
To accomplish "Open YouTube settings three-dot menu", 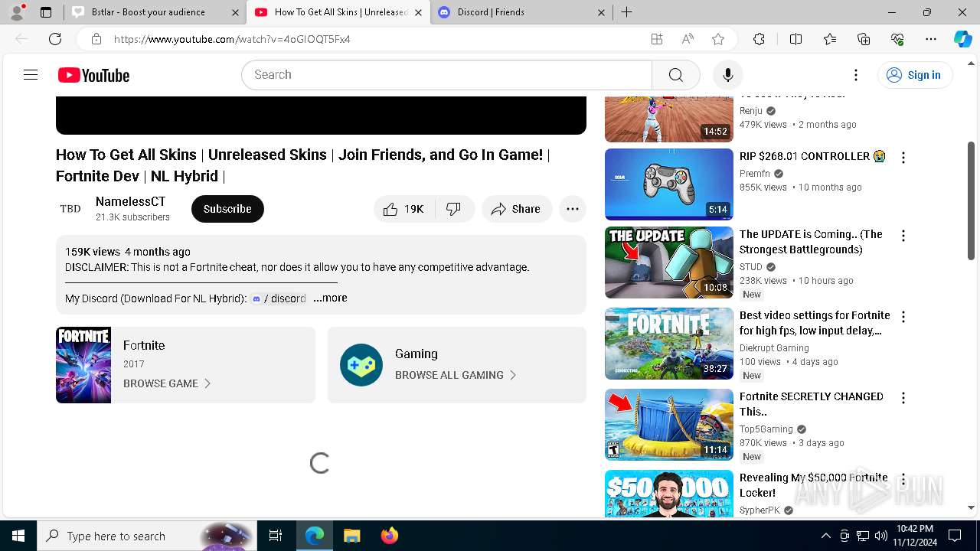I will [856, 75].
